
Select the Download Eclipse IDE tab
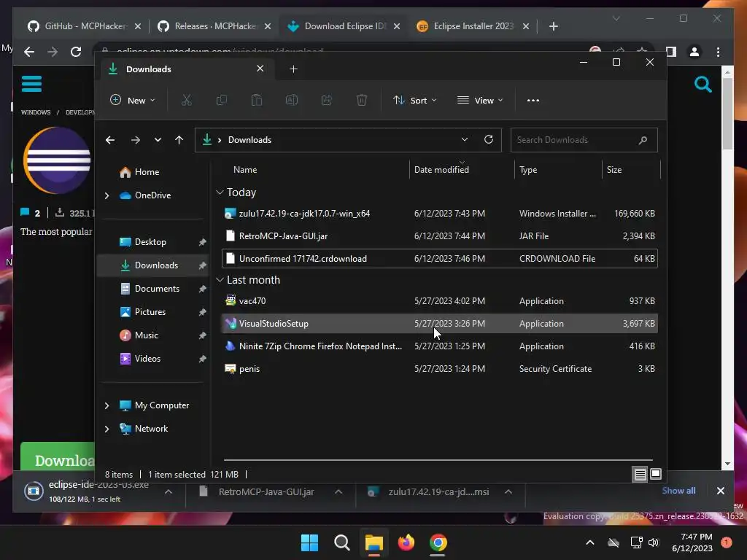point(343,26)
